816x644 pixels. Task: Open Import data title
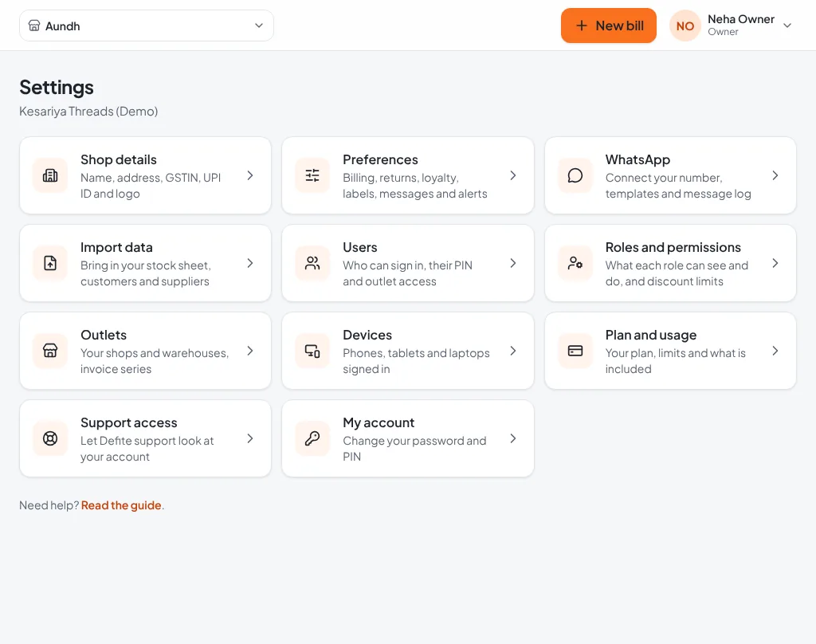[116, 247]
